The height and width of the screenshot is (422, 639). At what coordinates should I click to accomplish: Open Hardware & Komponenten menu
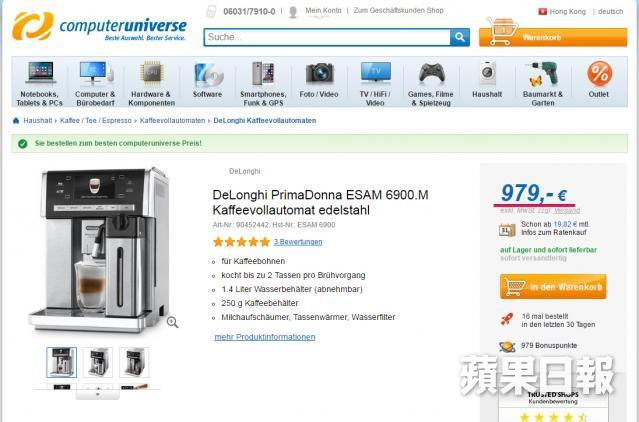point(152,84)
